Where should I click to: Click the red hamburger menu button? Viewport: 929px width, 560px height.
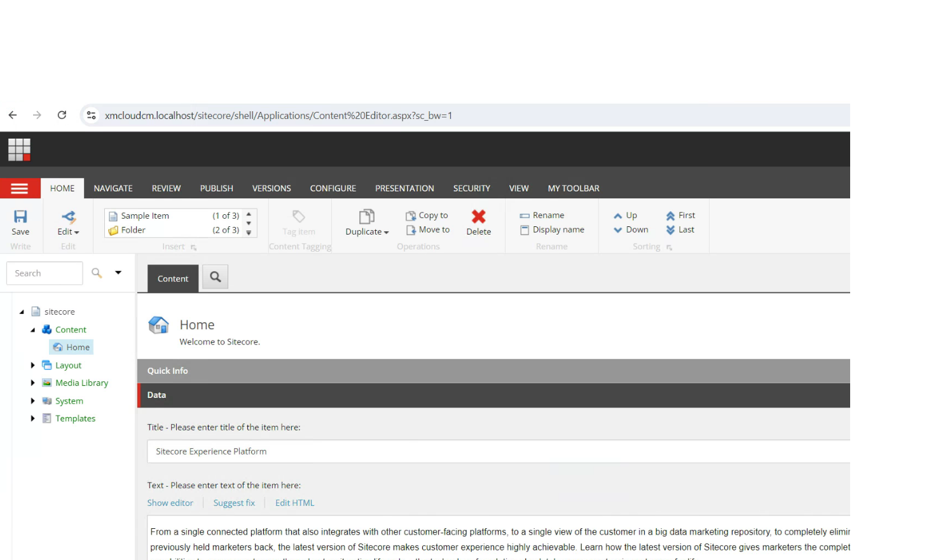point(20,189)
